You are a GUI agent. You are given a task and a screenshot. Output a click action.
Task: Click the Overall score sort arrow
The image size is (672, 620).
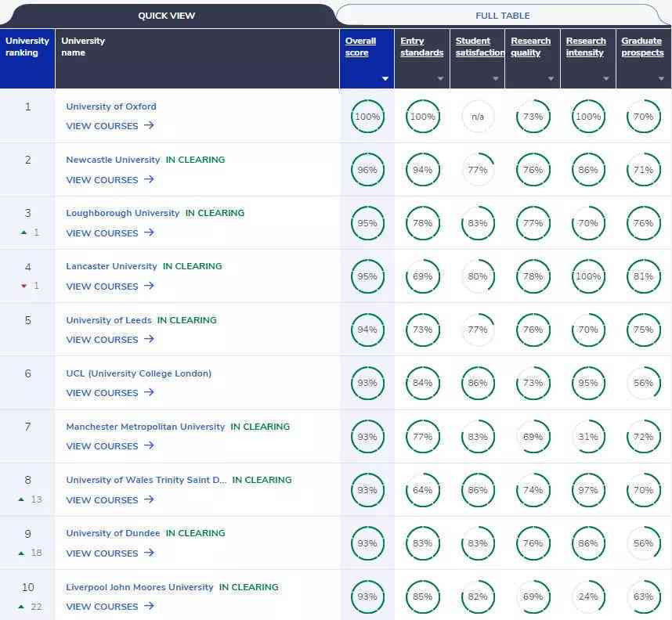(385, 78)
